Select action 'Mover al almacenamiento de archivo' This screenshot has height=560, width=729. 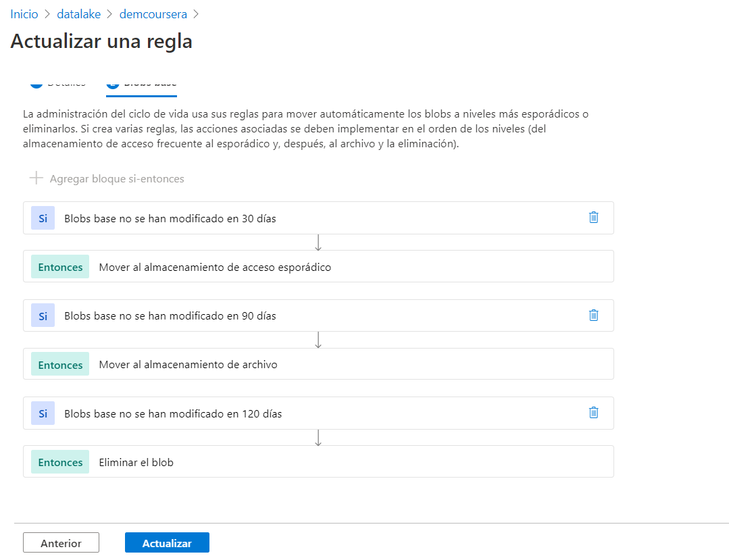(318, 364)
